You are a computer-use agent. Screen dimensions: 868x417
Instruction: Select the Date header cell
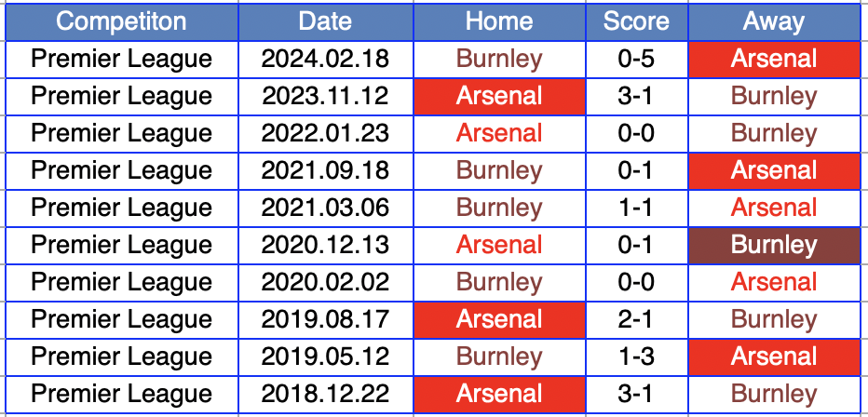click(x=325, y=21)
